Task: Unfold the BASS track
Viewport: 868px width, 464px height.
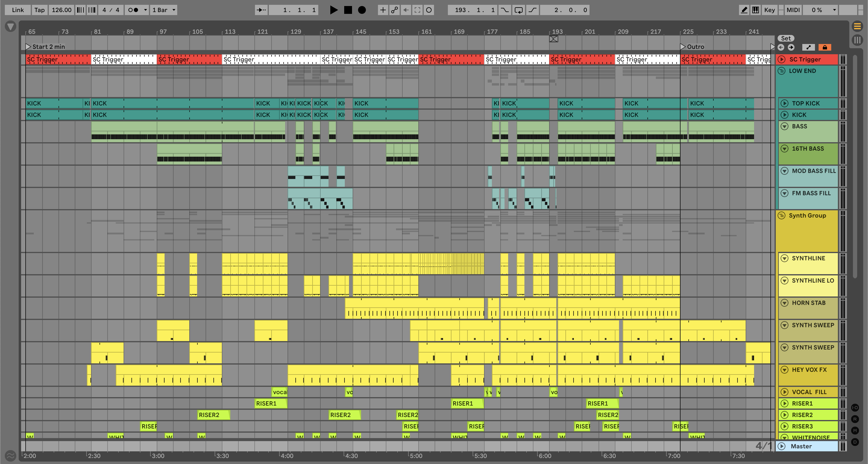Action: pos(785,126)
